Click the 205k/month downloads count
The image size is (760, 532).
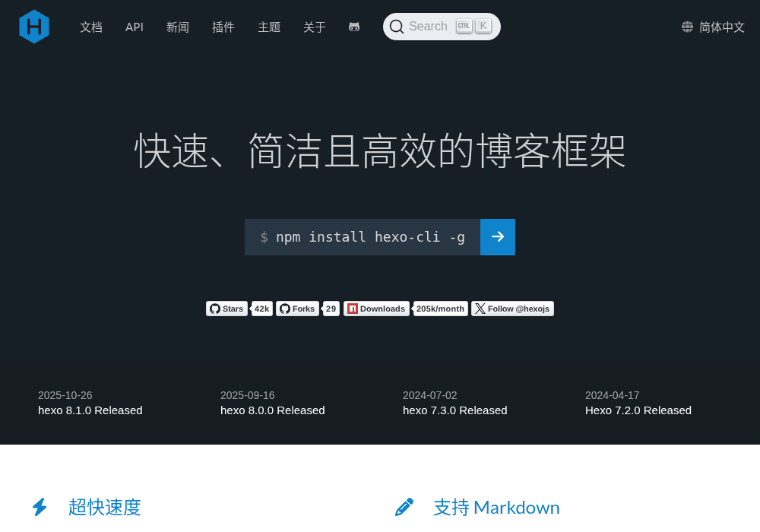pyautogui.click(x=440, y=309)
